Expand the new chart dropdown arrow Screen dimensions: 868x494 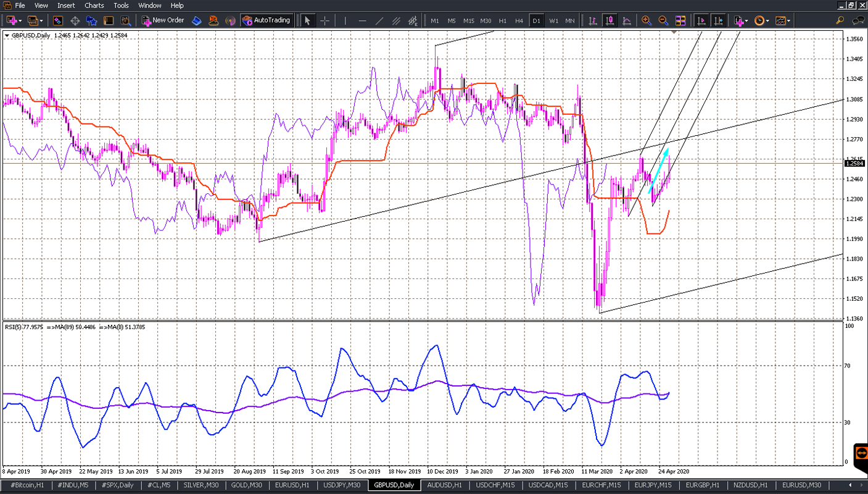tap(21, 21)
